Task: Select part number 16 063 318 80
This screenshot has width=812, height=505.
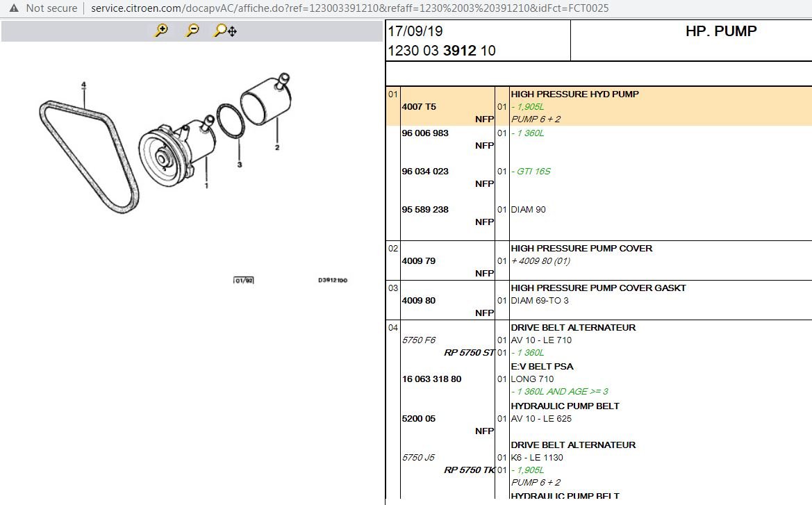Action: pyautogui.click(x=432, y=379)
